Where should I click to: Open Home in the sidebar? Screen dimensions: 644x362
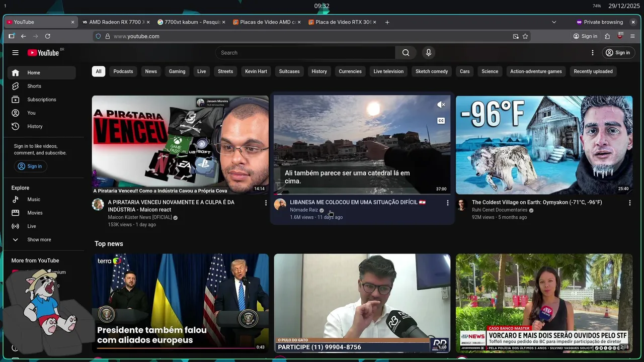42,73
